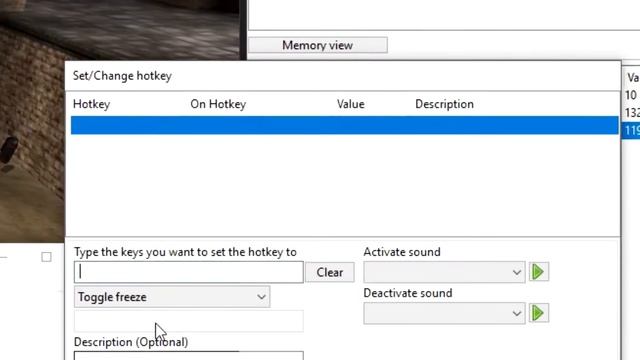Viewport: 640px width, 360px height.
Task: Play the Activate sound preview
Action: click(539, 272)
